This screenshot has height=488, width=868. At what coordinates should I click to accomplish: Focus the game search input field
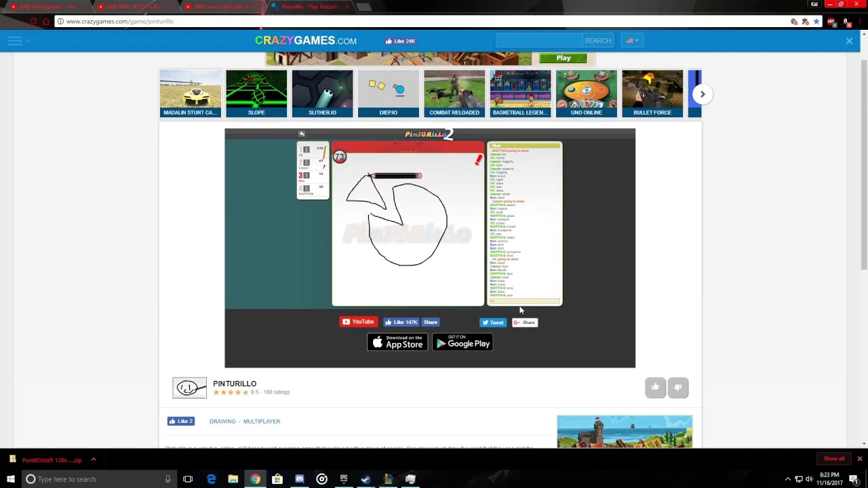[538, 41]
